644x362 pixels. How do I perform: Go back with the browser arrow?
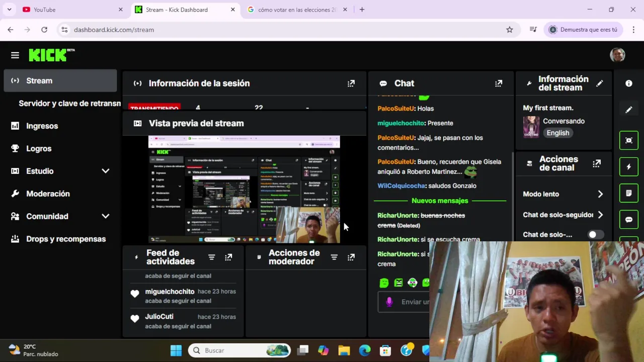(x=11, y=30)
